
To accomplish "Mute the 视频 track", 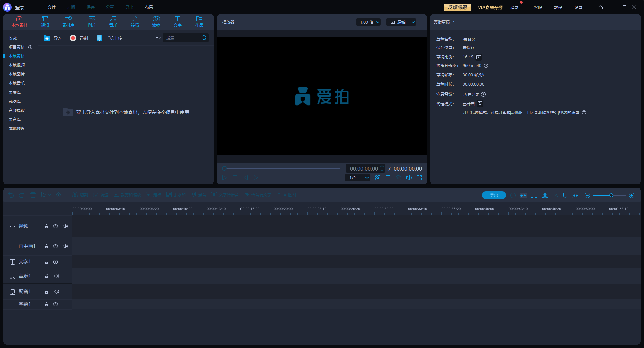I will tap(65, 227).
